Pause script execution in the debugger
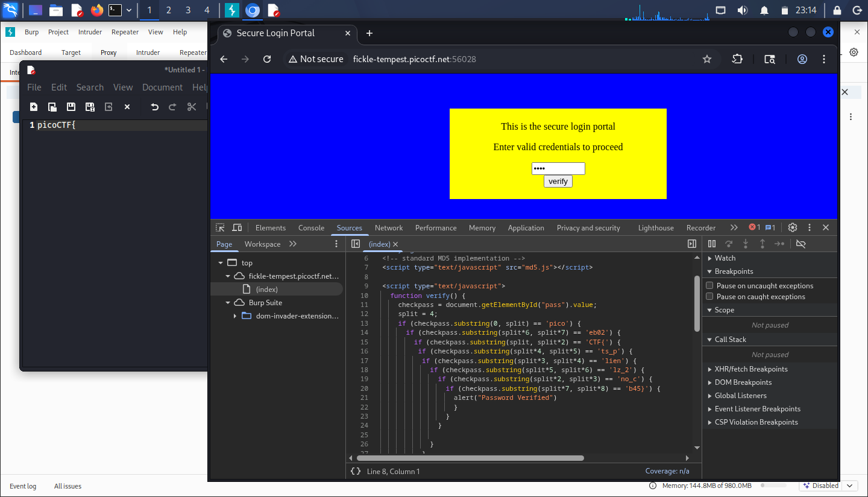The image size is (868, 497). (x=712, y=244)
